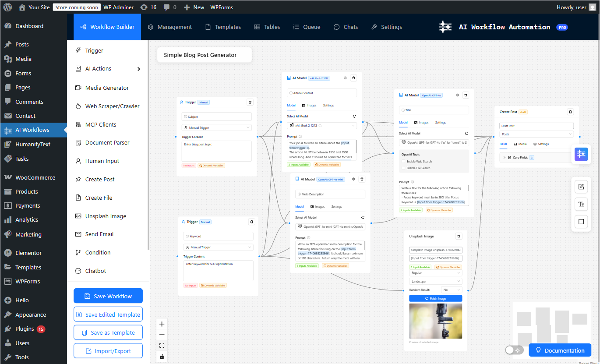Open Settings tab in Meta Description node

click(337, 207)
